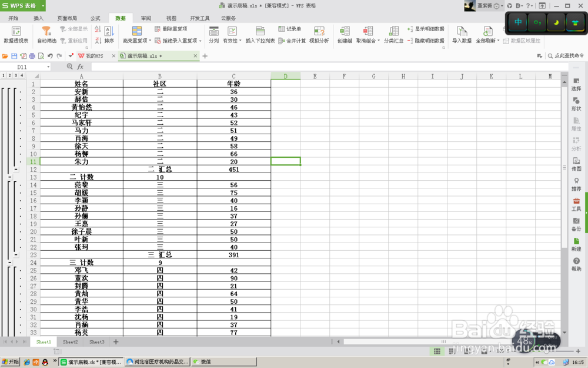Expand the Ungroup (取消组合) dropdown arrow
This screenshot has width=588, height=368.
coord(379,41)
